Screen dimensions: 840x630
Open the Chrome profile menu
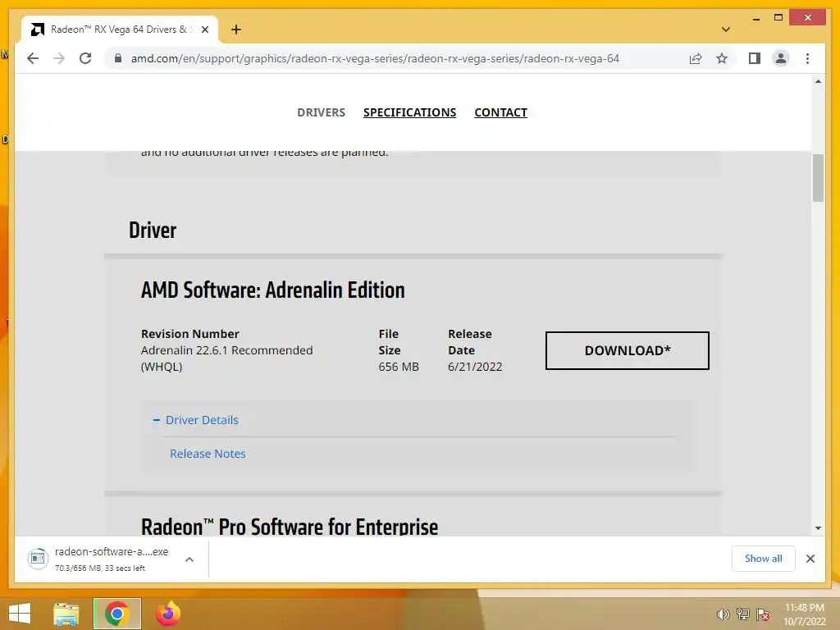[781, 58]
